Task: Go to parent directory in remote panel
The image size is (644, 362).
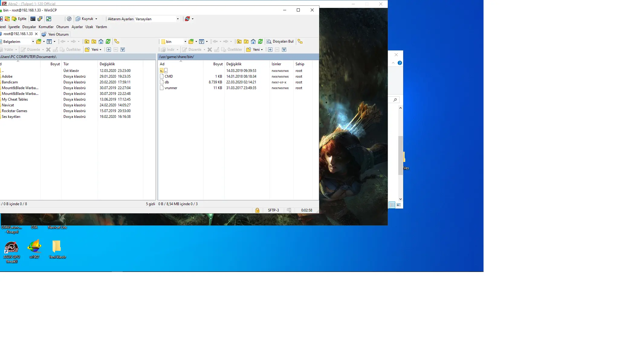Action: click(x=239, y=41)
